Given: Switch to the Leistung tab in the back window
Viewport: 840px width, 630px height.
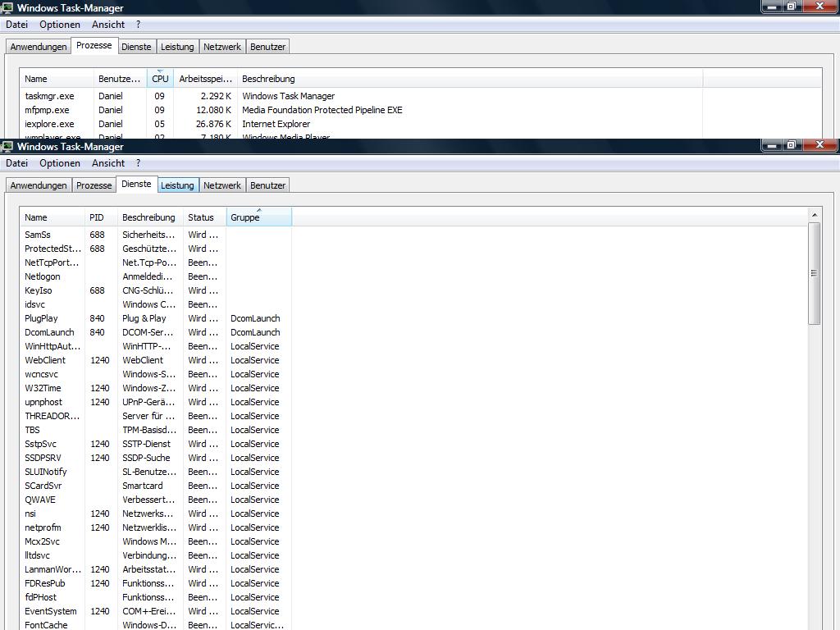Looking at the screenshot, I should pyautogui.click(x=177, y=47).
